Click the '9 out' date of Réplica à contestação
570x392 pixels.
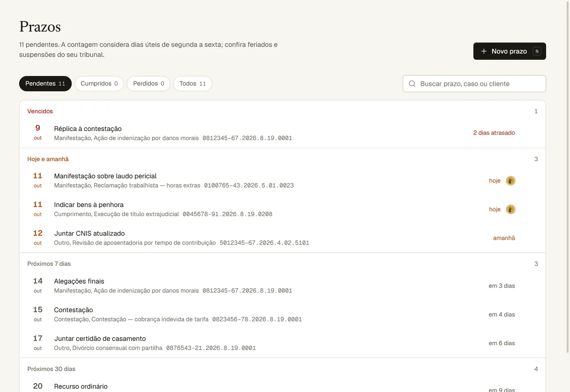coord(38,133)
